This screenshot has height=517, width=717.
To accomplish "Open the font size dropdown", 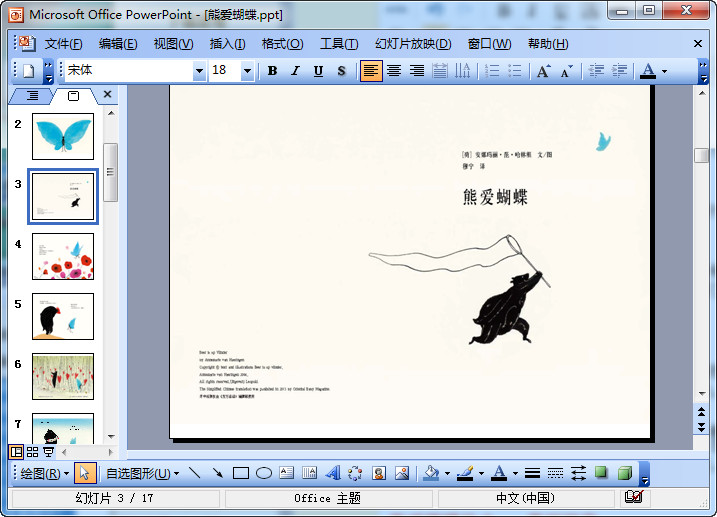I will 247,71.
